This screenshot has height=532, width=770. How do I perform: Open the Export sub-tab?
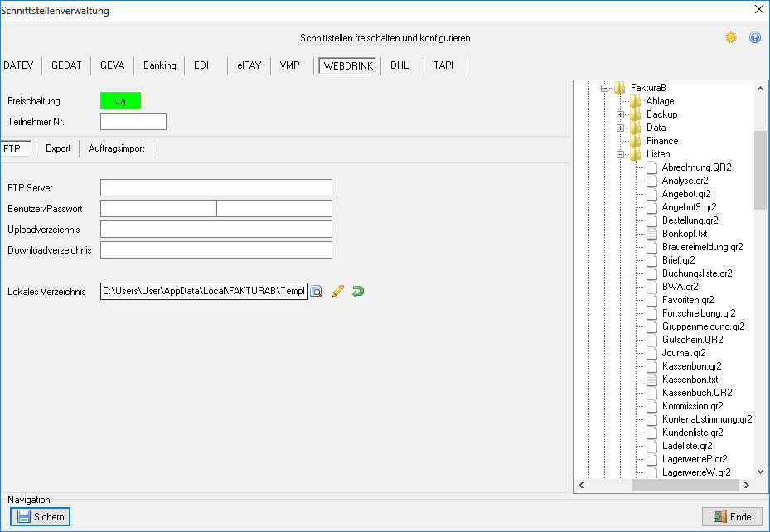(58, 148)
